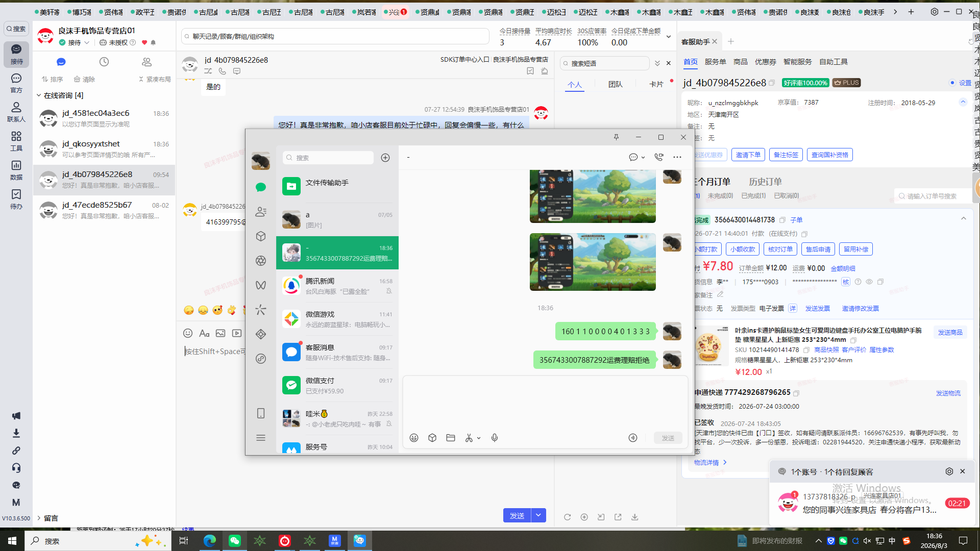Click the 售后申请 button on the order
The width and height of the screenshot is (980, 551).
point(818,249)
